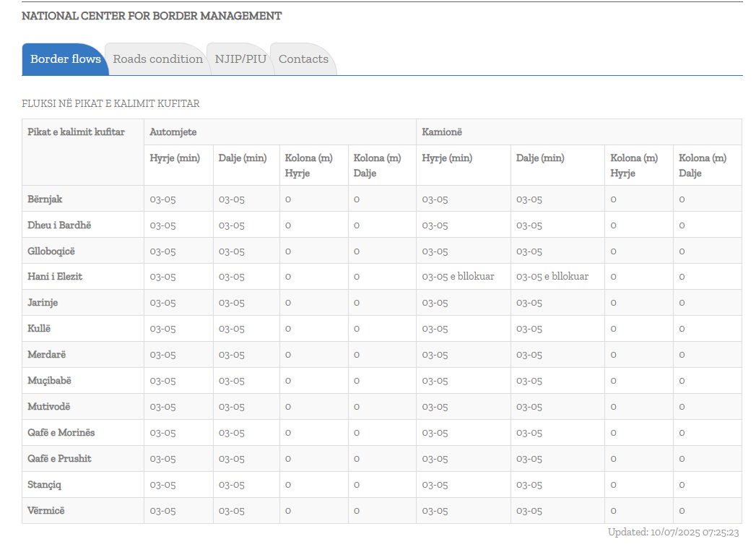This screenshot has width=756, height=547.
Task: Click the Automjete column group header
Action: [173, 132]
